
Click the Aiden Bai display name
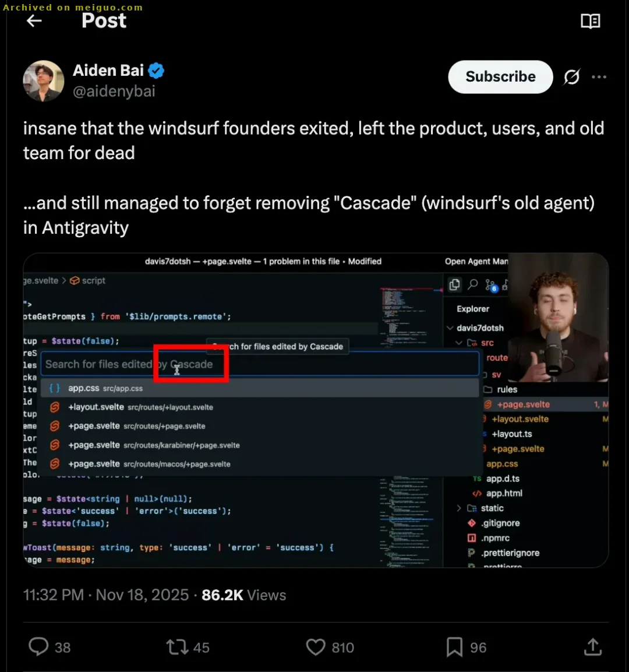108,71
